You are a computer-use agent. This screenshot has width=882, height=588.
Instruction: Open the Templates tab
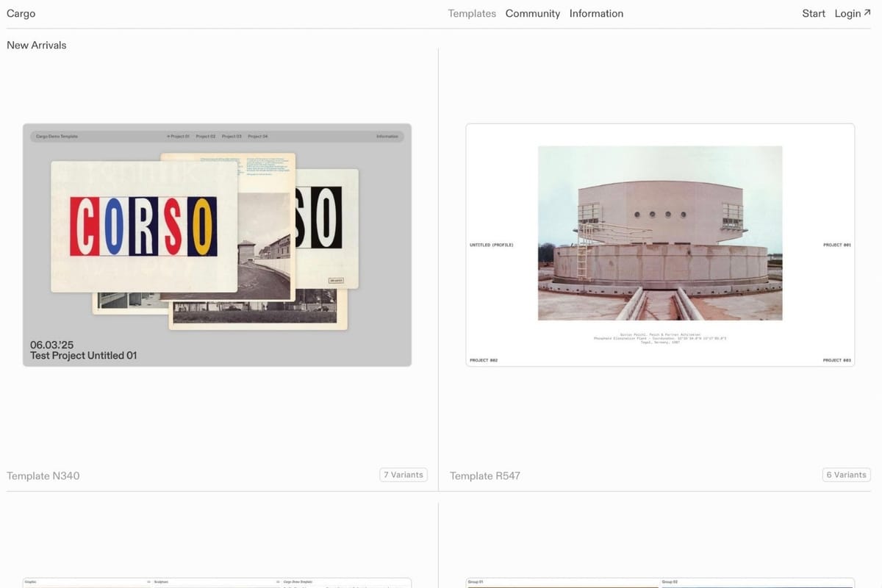(472, 13)
